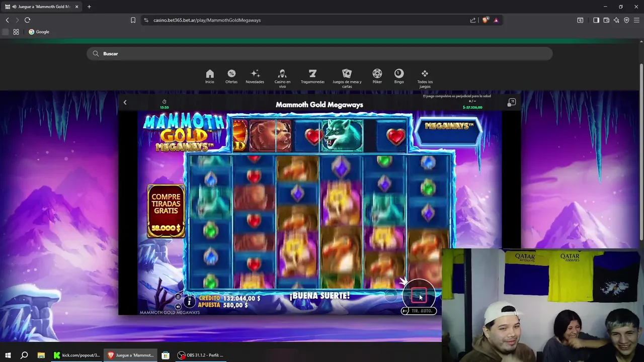
Task: Click the game back arrow
Action: [x=125, y=103]
